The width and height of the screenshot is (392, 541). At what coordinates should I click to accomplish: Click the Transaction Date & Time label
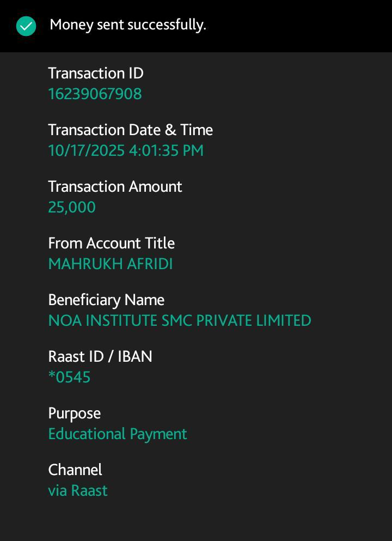130,130
